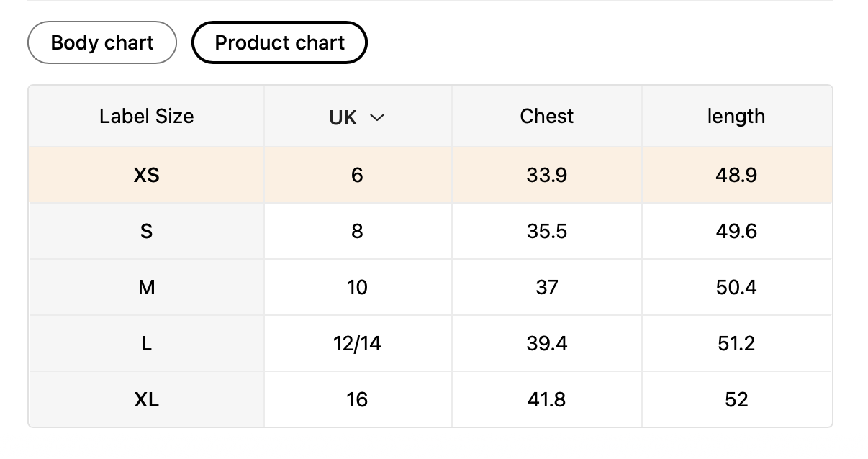
Task: Click the UK size 6 cell
Action: click(357, 175)
